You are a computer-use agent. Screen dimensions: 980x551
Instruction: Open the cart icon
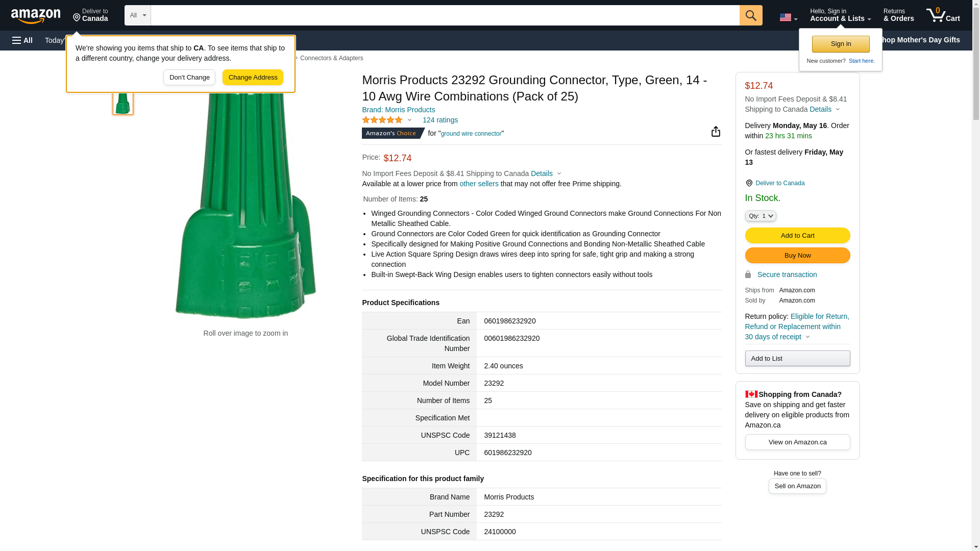[x=943, y=15]
